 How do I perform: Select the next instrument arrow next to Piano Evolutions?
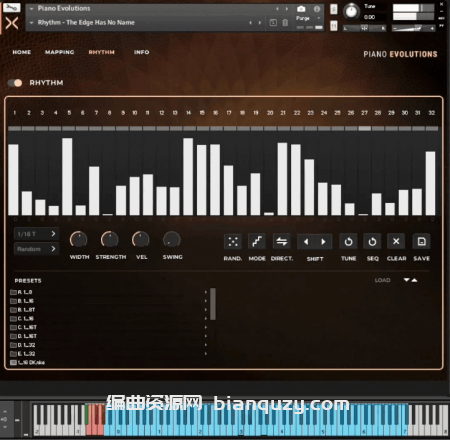(x=287, y=9)
